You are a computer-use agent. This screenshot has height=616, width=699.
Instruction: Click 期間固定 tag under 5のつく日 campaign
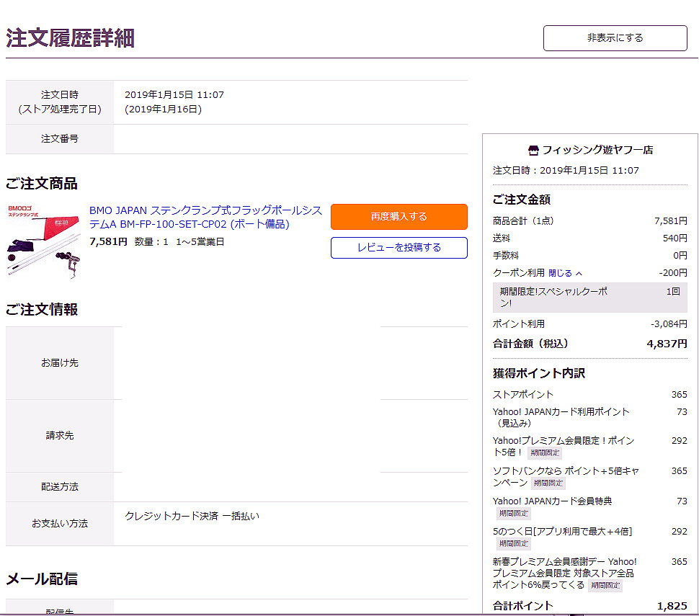point(514,544)
